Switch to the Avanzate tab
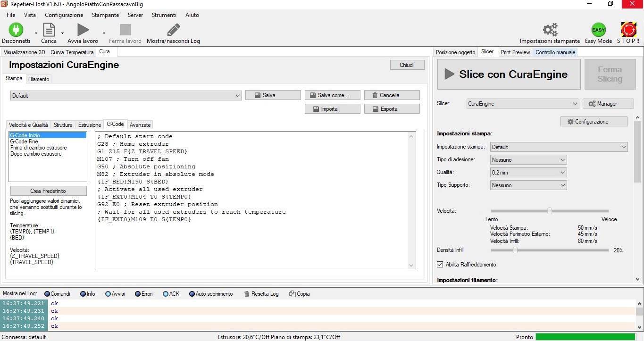Screen dimensions: 644x341 tap(140, 125)
